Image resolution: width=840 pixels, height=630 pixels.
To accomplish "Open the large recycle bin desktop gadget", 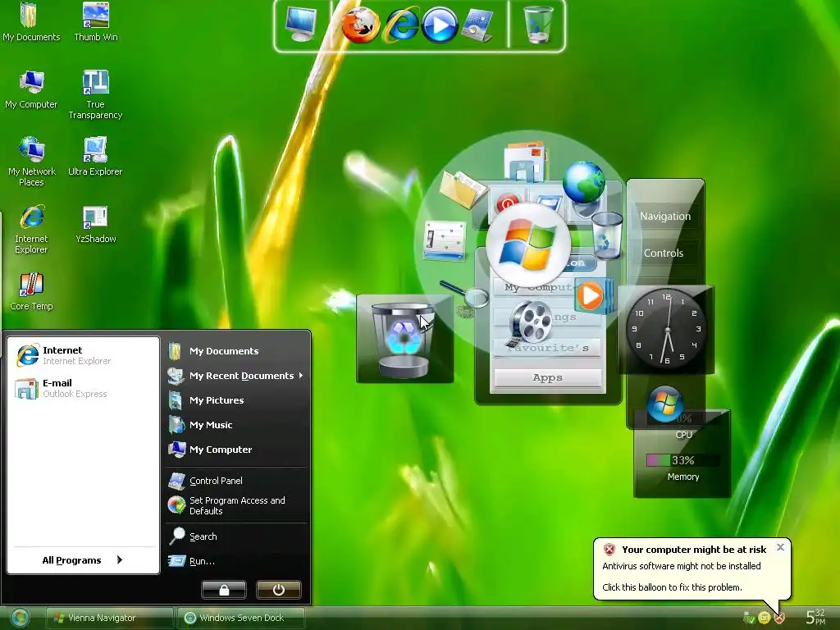I will [x=404, y=339].
